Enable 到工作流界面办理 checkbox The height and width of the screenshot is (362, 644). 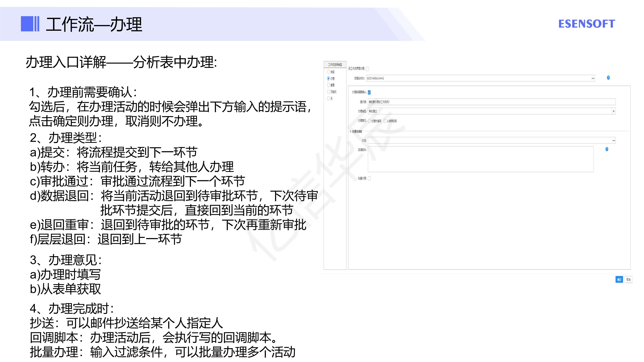(368, 69)
